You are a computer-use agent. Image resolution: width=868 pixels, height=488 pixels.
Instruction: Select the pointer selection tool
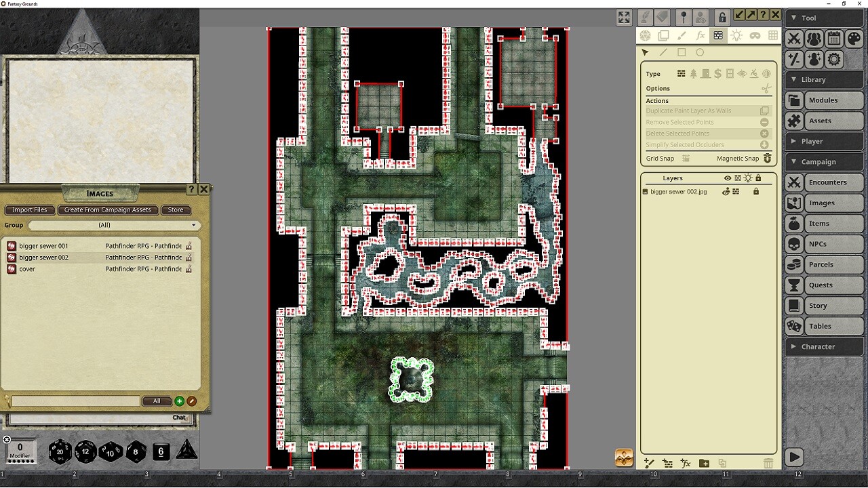tap(645, 52)
